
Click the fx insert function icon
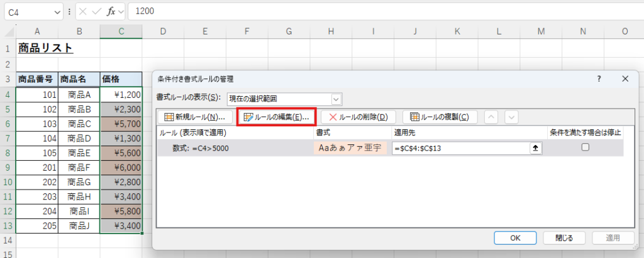[111, 11]
